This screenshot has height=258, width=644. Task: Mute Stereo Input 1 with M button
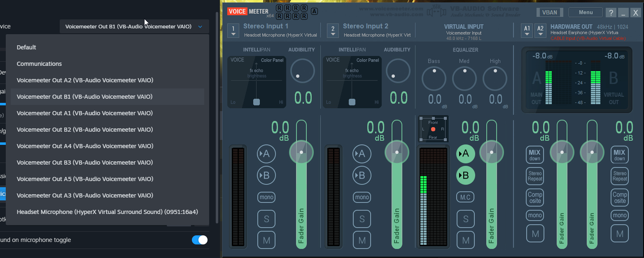[266, 240]
